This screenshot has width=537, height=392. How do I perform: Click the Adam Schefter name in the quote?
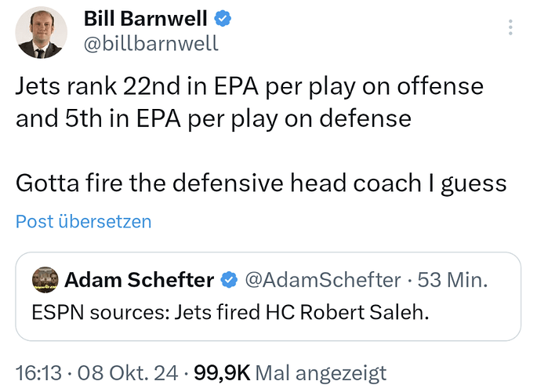(x=140, y=280)
